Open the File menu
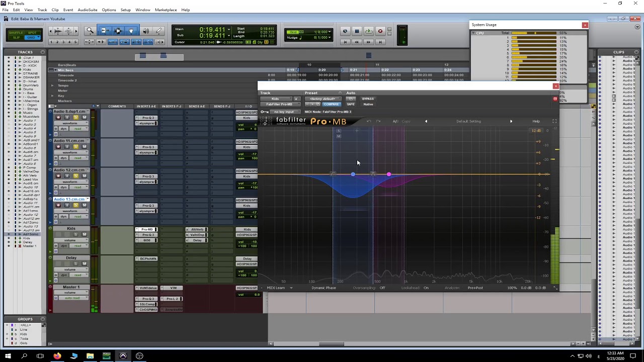Screen dimensions: 644x362 [5, 10]
